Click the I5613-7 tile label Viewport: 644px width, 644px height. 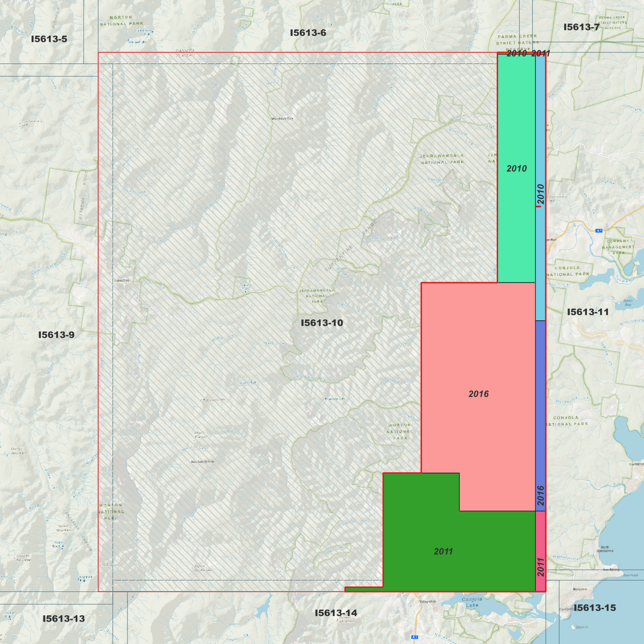[581, 27]
